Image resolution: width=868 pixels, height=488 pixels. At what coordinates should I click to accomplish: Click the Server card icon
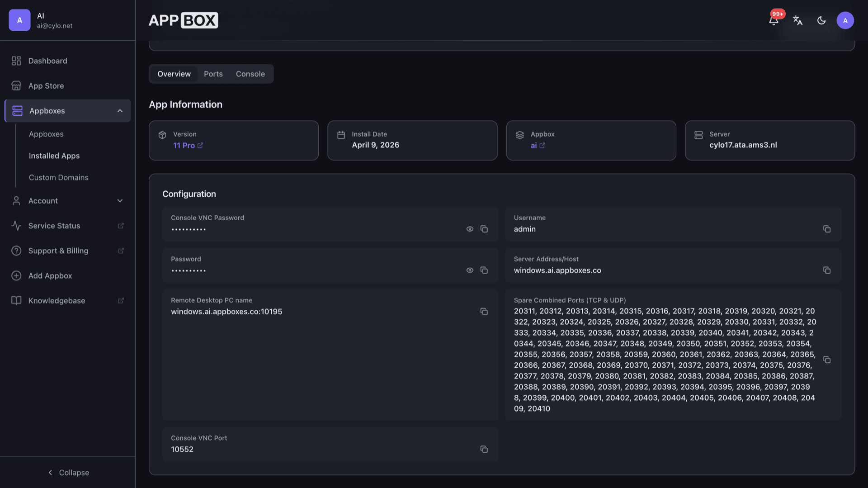pos(698,135)
